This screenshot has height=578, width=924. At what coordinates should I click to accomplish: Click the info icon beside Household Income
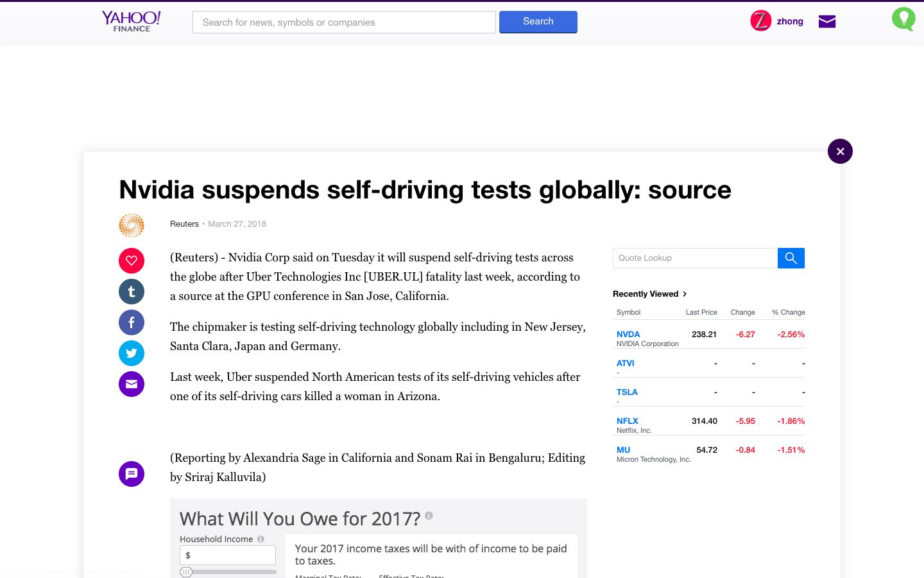pyautogui.click(x=261, y=539)
